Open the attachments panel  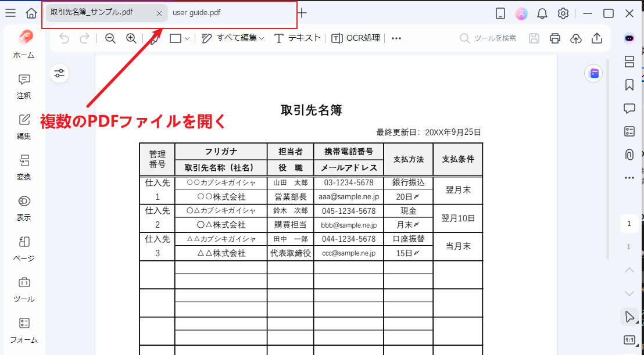[x=629, y=154]
